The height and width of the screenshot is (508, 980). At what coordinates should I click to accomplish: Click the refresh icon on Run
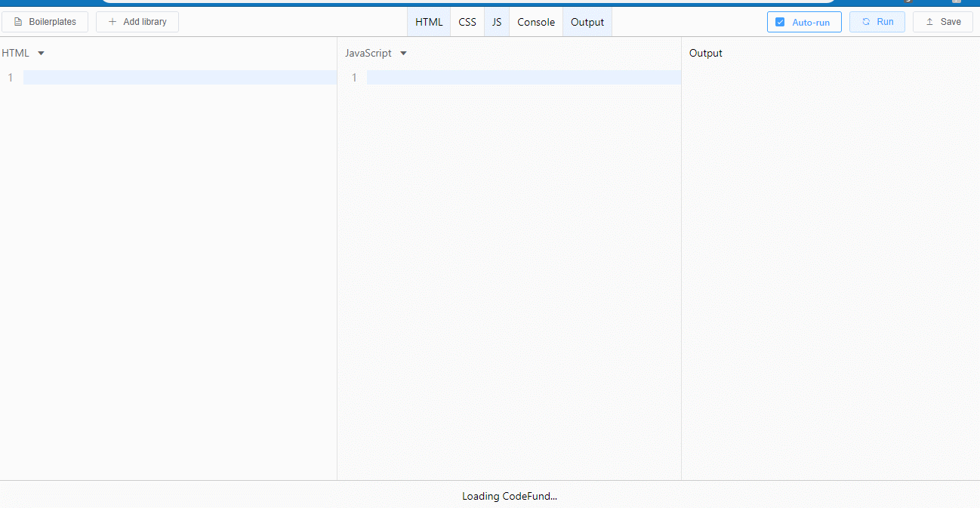[x=866, y=22]
